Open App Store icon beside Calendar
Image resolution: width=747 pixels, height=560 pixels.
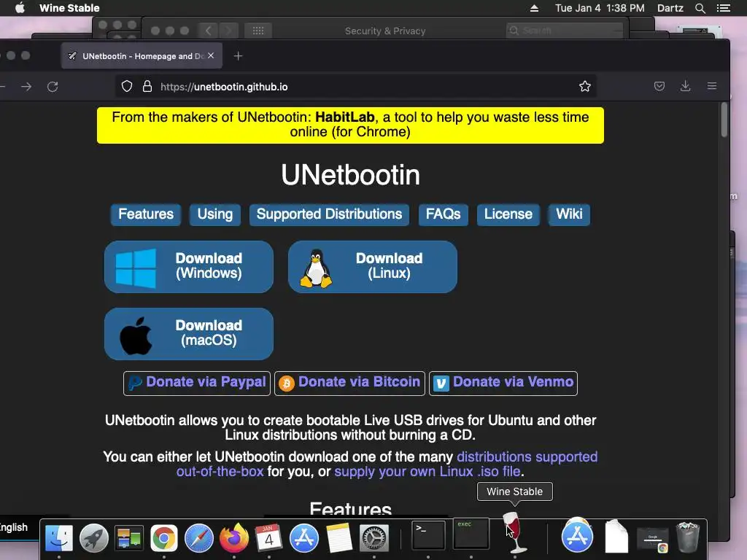click(x=304, y=538)
